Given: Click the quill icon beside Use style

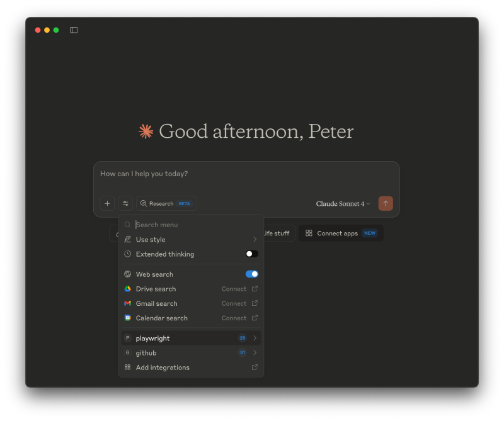Looking at the screenshot, I should pos(128,239).
